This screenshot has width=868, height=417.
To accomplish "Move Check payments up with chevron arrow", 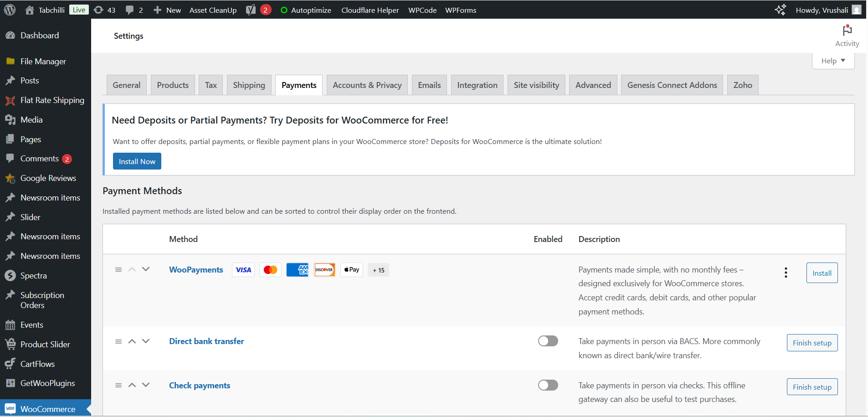I will point(132,385).
